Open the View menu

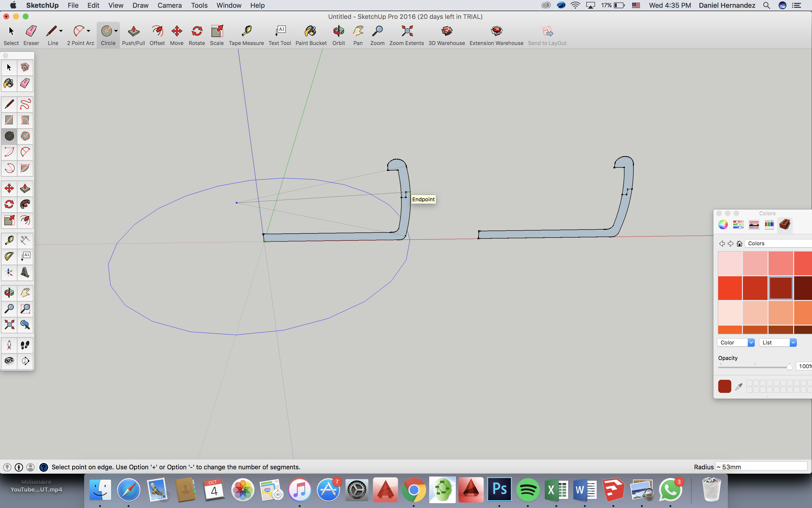pos(116,5)
